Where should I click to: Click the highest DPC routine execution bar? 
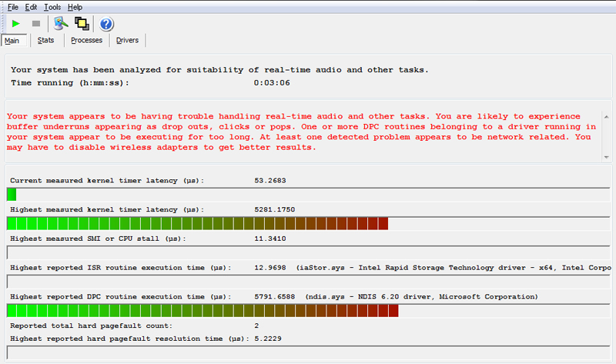(x=309, y=311)
